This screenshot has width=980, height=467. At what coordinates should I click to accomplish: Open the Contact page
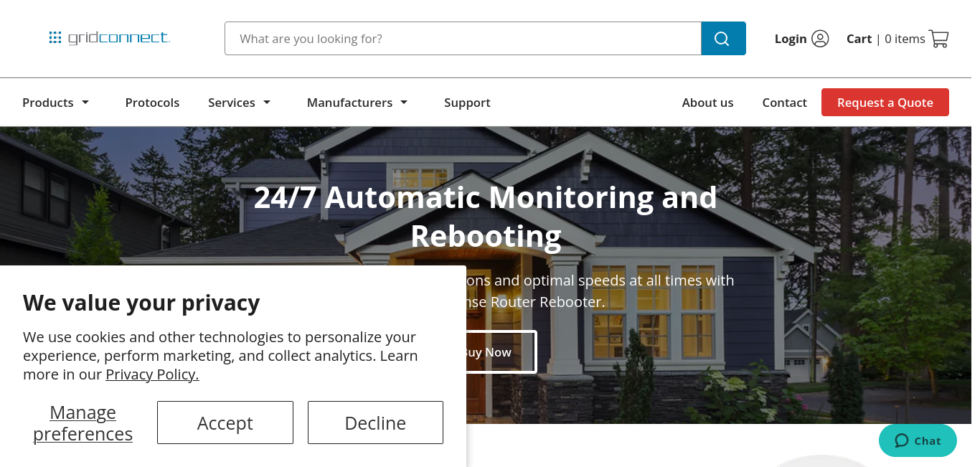click(784, 103)
